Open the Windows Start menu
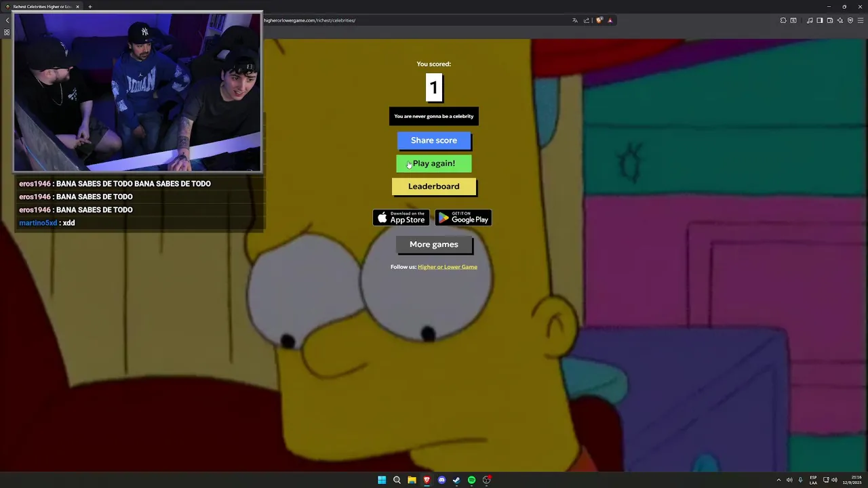This screenshot has height=488, width=868. (382, 480)
